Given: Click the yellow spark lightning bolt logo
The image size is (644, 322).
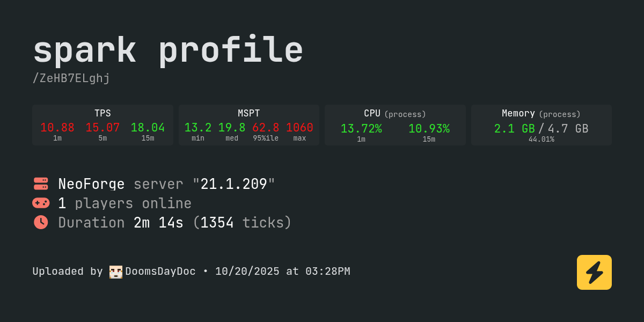Looking at the screenshot, I should (594, 272).
